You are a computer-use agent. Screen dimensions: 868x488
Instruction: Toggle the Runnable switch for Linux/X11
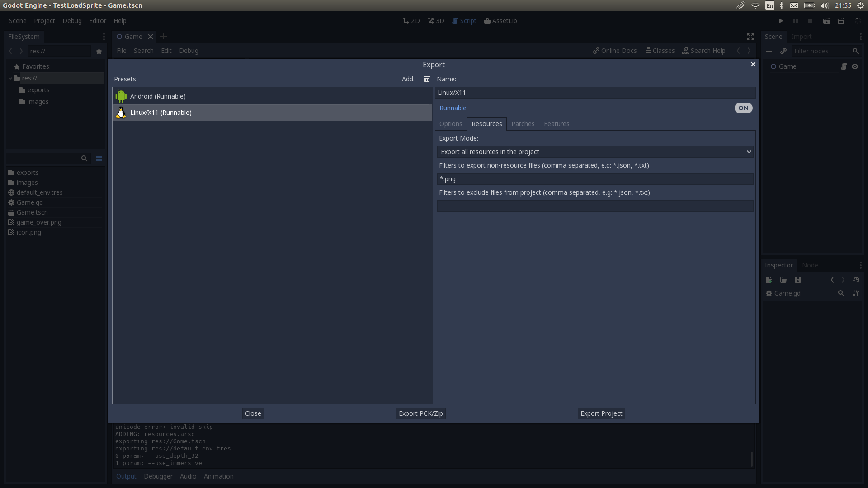pos(743,108)
